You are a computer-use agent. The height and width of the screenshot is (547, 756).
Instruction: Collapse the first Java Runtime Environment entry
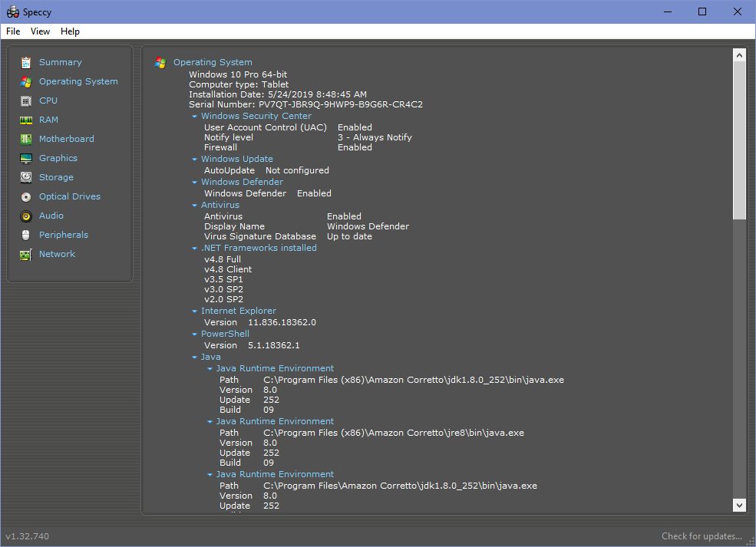click(210, 369)
